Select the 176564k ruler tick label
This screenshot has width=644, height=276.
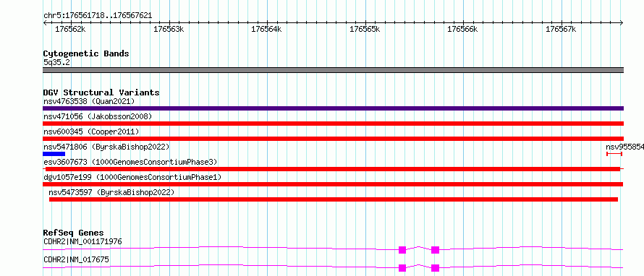pos(266,29)
